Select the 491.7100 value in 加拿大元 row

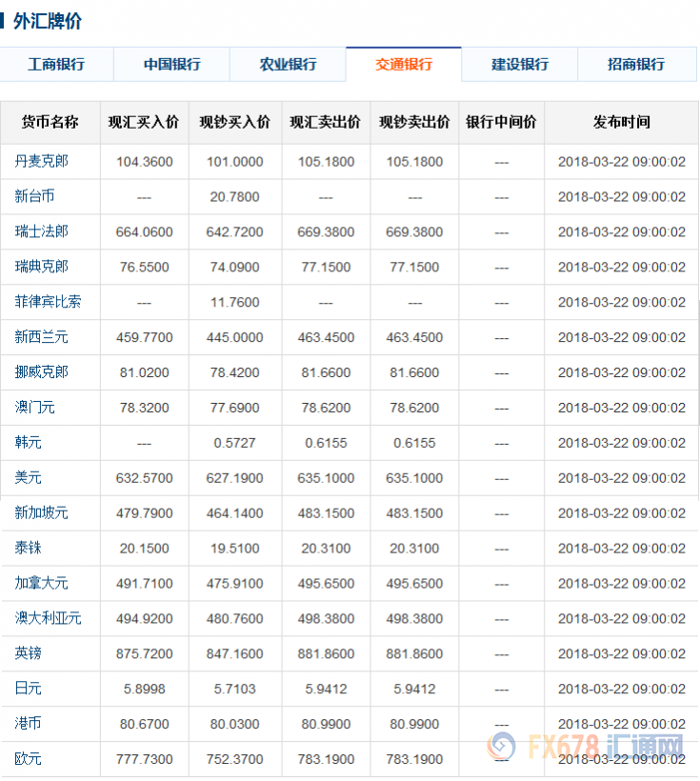[x=145, y=584]
